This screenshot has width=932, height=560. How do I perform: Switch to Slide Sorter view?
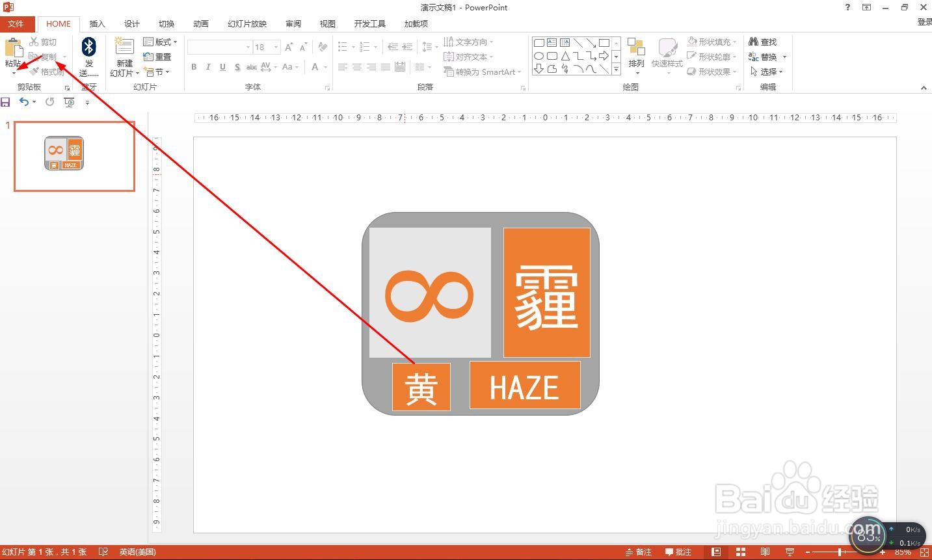pos(741,552)
